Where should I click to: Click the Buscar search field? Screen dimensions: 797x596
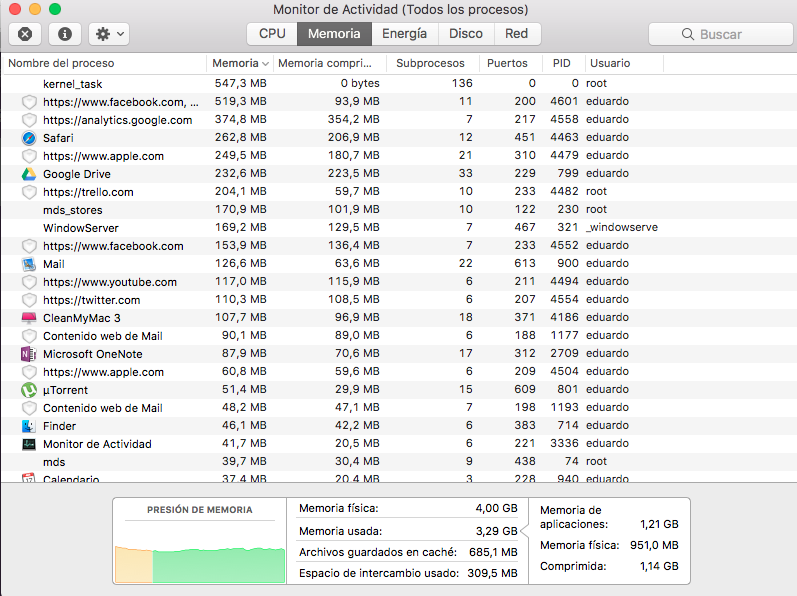720,34
